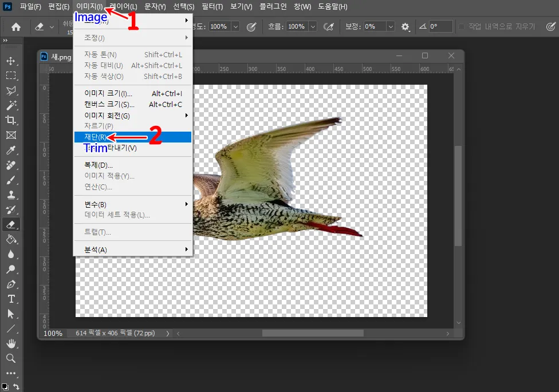The image size is (559, 392).
Task: Enable the erase to history checkbox
Action: click(x=461, y=27)
